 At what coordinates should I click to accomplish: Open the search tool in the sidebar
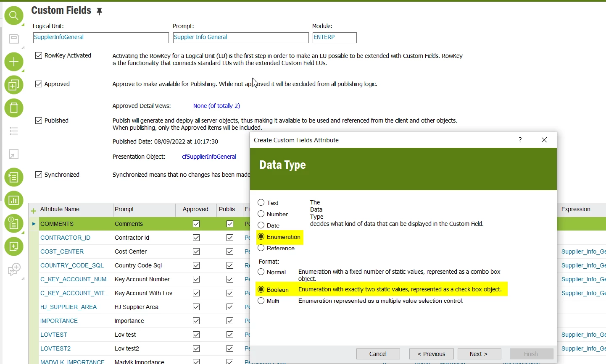[x=14, y=16]
